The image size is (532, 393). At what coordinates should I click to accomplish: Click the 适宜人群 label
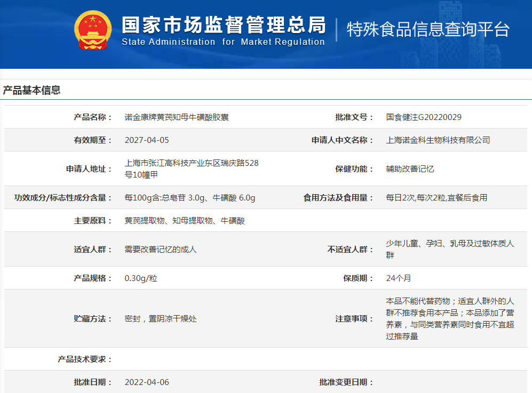(93, 250)
